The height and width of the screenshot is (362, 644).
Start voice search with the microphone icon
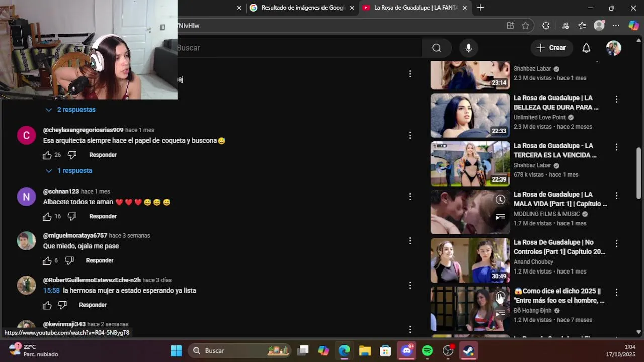[x=468, y=48]
